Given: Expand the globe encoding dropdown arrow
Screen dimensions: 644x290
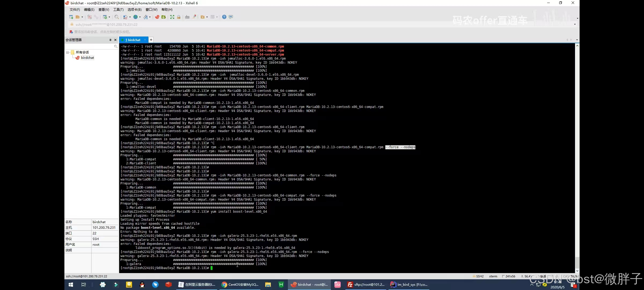Looking at the screenshot, I should [x=140, y=17].
